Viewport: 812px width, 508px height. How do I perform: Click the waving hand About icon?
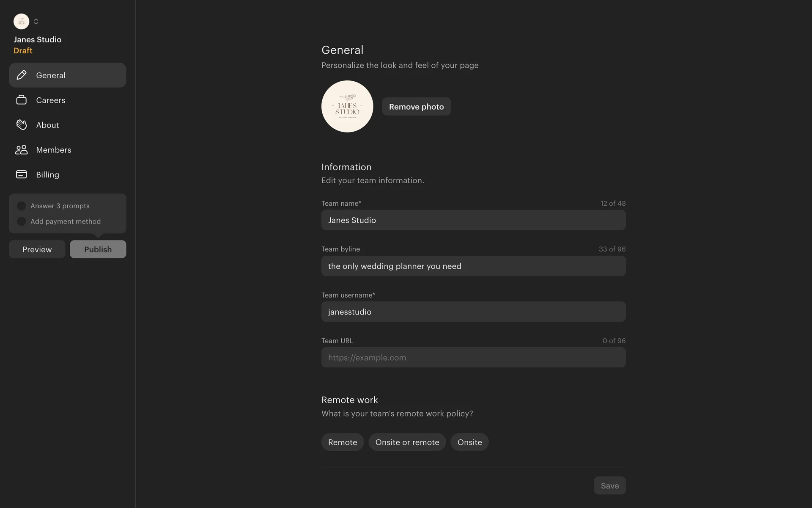22,125
